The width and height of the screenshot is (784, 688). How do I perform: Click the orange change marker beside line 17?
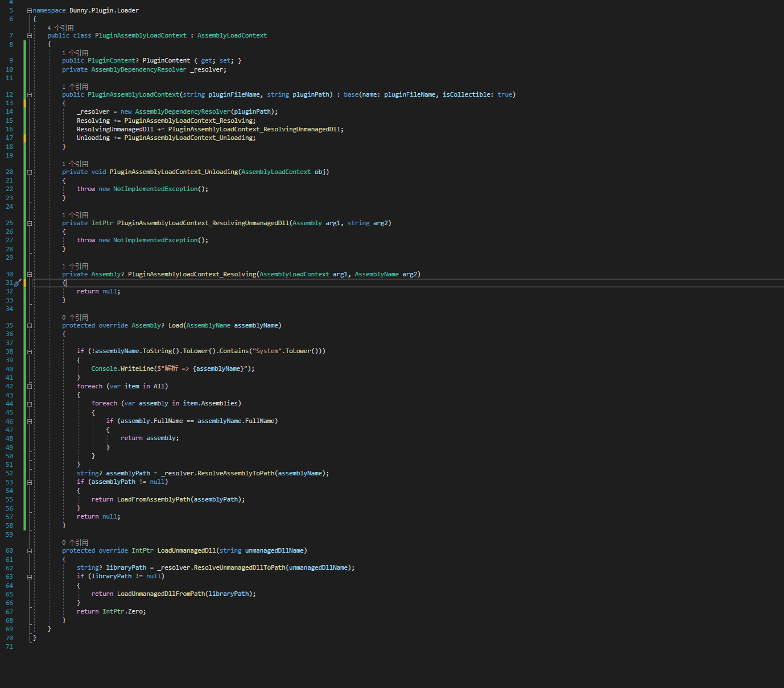point(23,138)
